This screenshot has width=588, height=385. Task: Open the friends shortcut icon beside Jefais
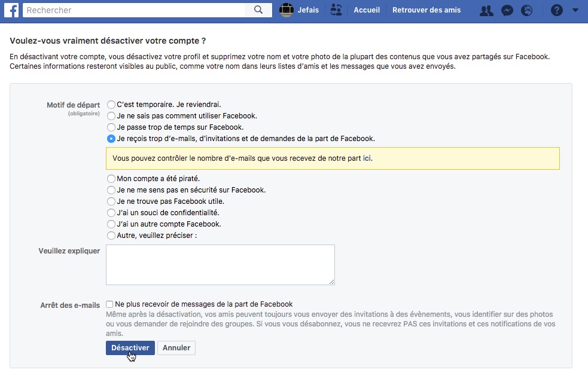[336, 10]
